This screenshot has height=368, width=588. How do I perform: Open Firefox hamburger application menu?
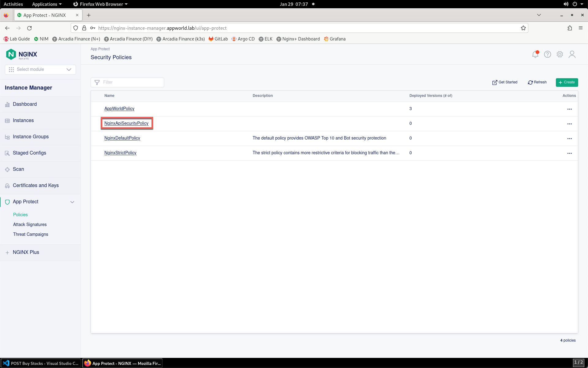581,28
